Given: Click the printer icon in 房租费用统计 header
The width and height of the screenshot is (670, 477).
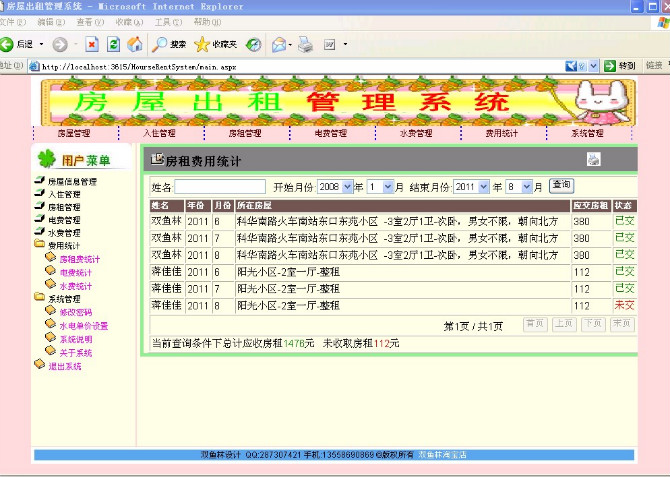Looking at the screenshot, I should click(x=594, y=159).
